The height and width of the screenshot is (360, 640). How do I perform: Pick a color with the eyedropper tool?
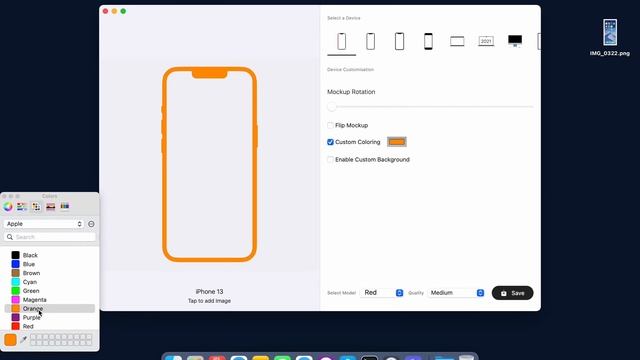(x=24, y=339)
